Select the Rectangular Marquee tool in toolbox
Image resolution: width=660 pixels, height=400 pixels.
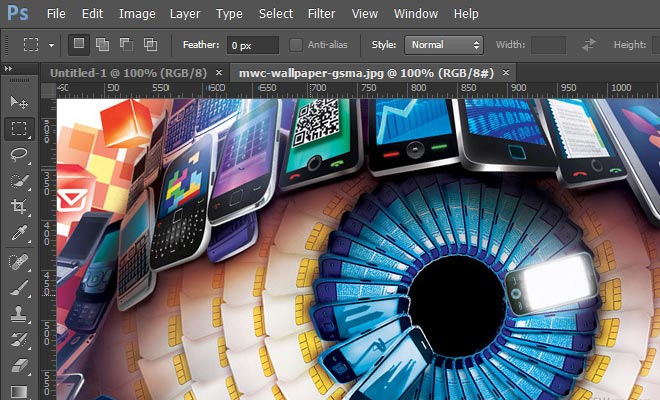coord(19,128)
